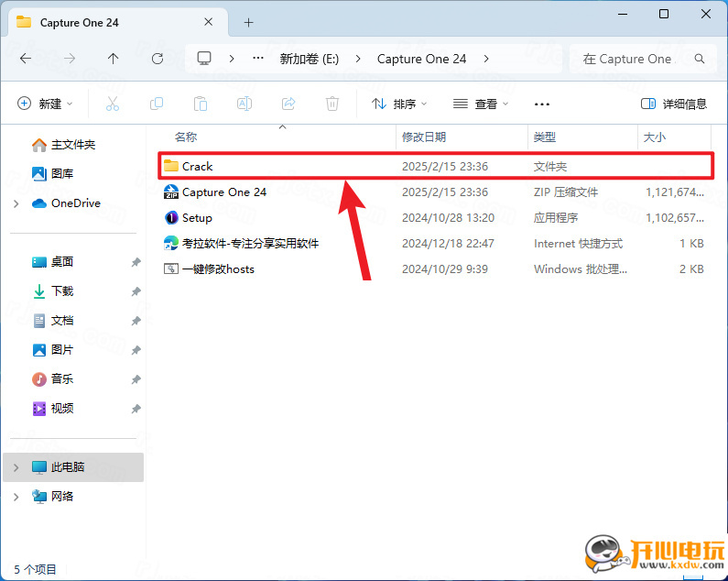Select the Crack folder
The width and height of the screenshot is (728, 581).
click(436, 166)
